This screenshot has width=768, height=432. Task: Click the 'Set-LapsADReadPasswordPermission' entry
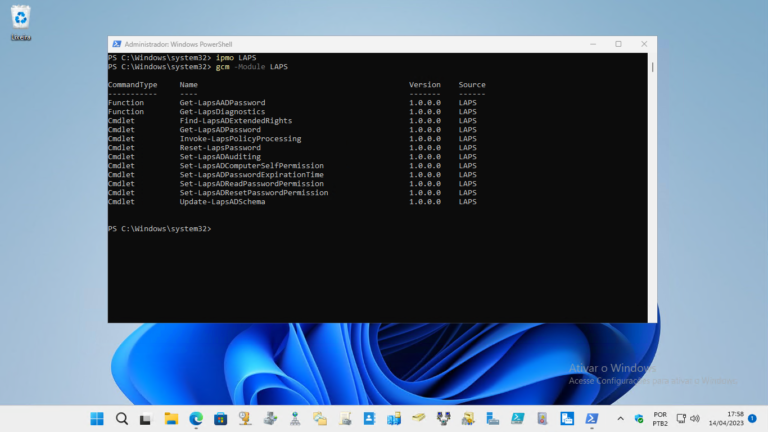coord(252,184)
